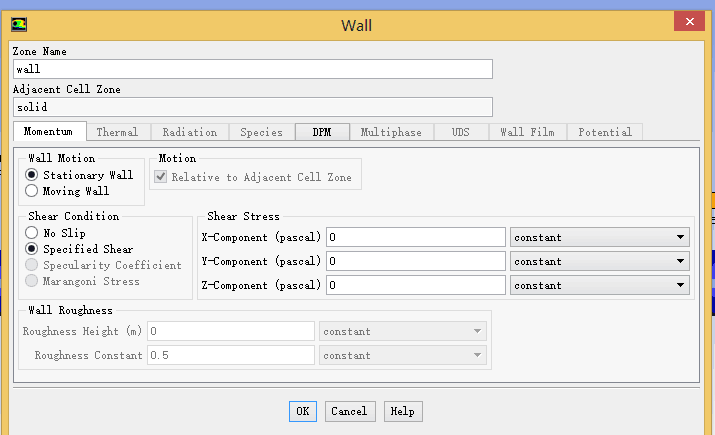Click the Fluent app icon in title bar

click(x=19, y=24)
